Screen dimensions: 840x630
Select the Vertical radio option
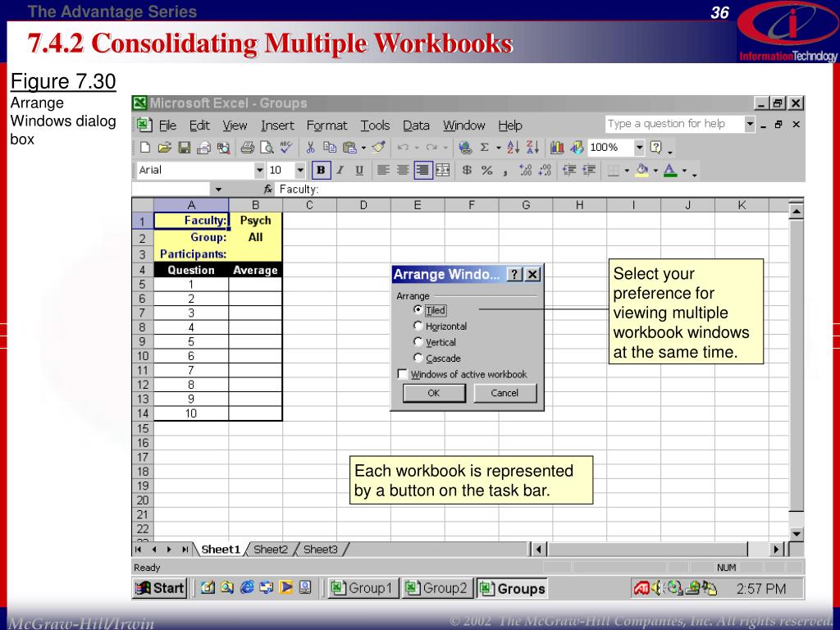(418, 342)
